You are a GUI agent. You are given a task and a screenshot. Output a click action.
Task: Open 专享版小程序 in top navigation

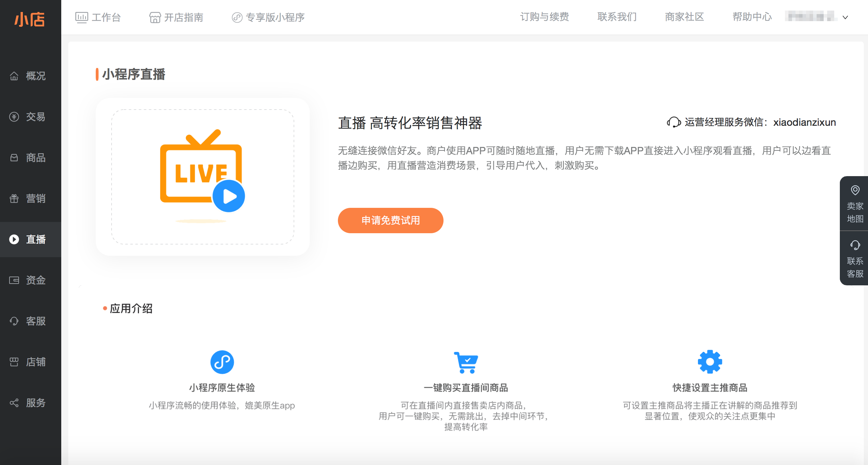(268, 17)
